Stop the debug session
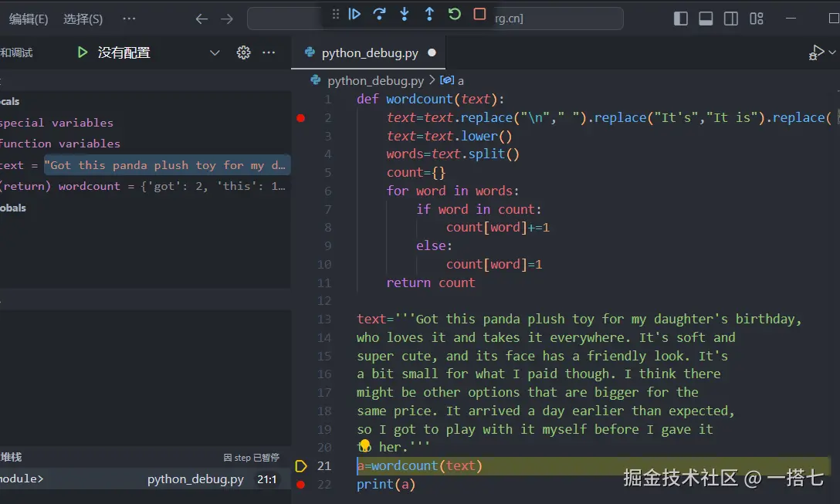 [x=479, y=14]
